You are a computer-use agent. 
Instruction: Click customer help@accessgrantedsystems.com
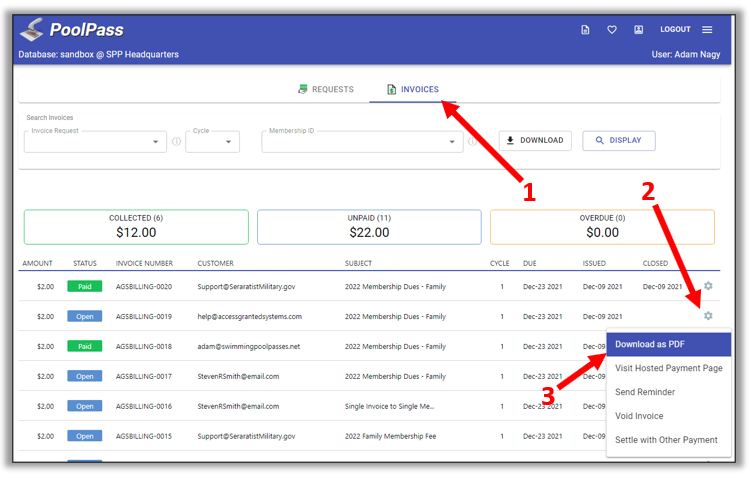[x=250, y=317]
